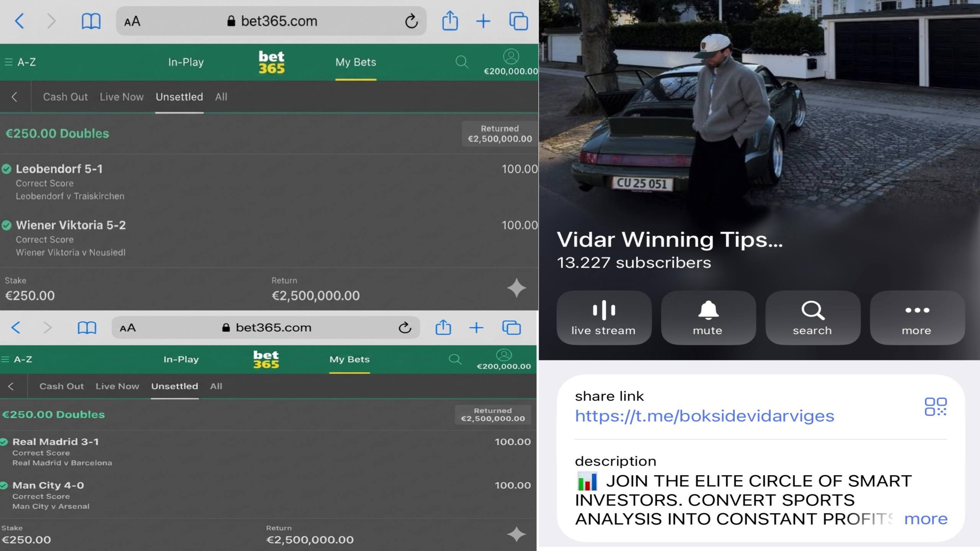Click the Real Madrid 3-1 selection

[x=56, y=442]
